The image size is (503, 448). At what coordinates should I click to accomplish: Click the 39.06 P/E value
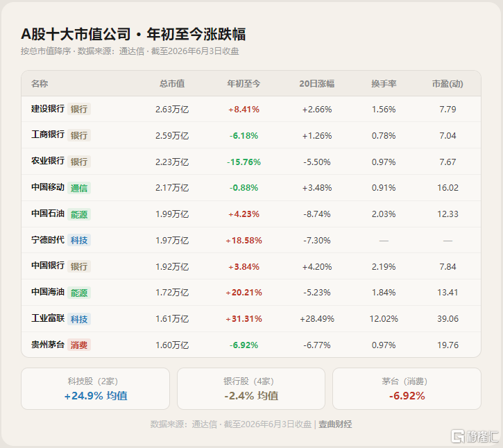click(x=447, y=319)
